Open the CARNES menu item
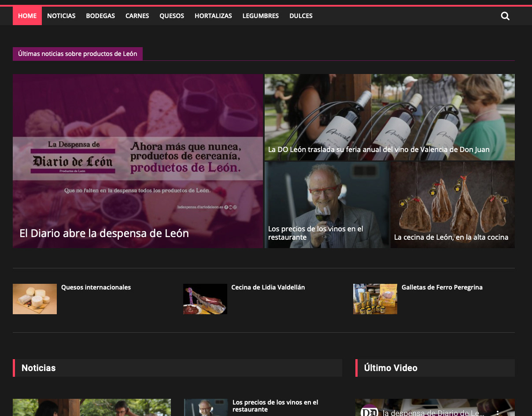This screenshot has height=416, width=532. [x=137, y=16]
